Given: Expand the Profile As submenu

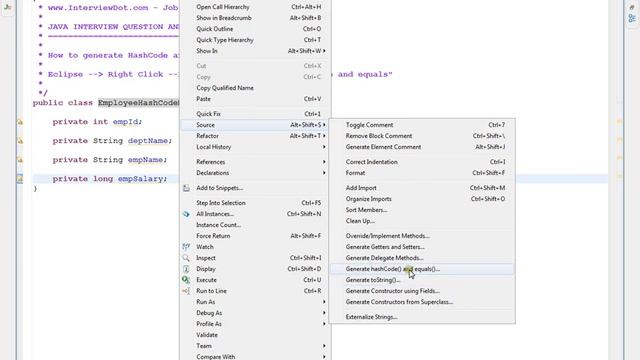Looking at the screenshot, I should click(324, 324).
